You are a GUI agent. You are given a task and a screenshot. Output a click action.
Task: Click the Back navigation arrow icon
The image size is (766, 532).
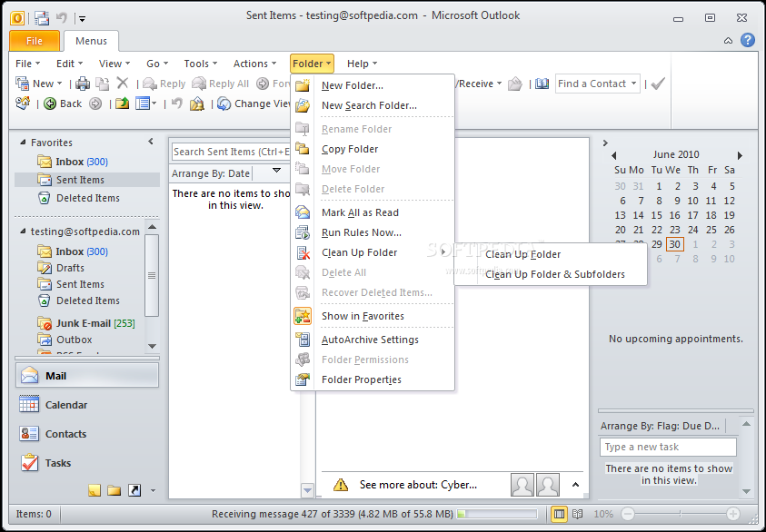pyautogui.click(x=50, y=103)
